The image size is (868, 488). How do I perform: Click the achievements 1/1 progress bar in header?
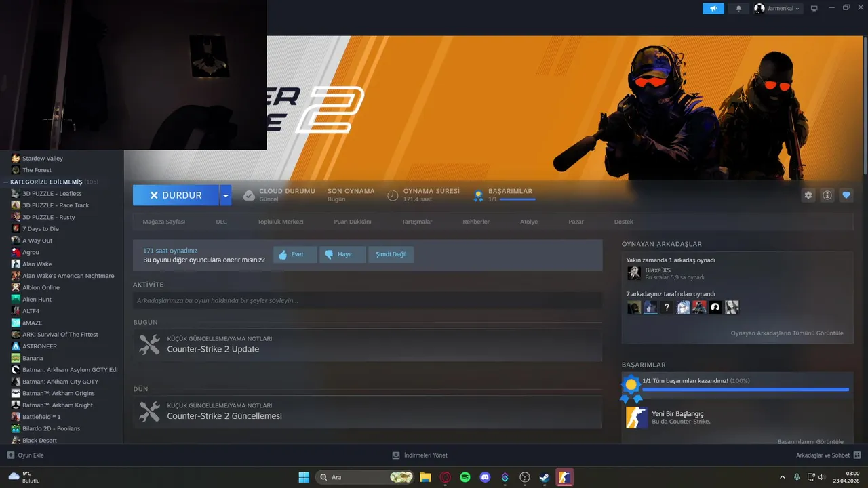tap(517, 199)
